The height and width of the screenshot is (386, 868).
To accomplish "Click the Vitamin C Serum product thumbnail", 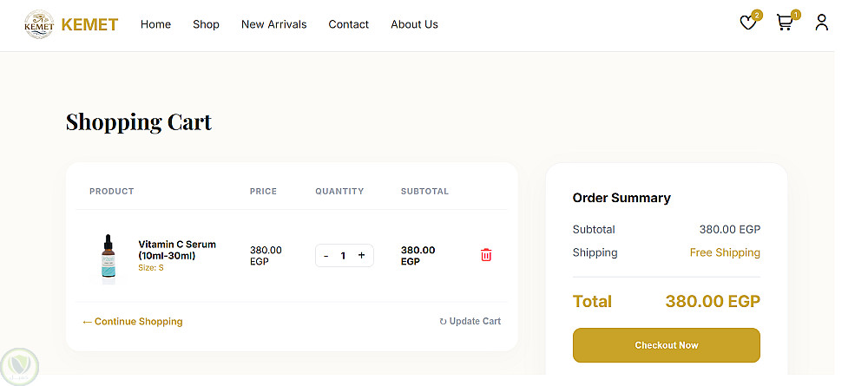I will 108,258.
